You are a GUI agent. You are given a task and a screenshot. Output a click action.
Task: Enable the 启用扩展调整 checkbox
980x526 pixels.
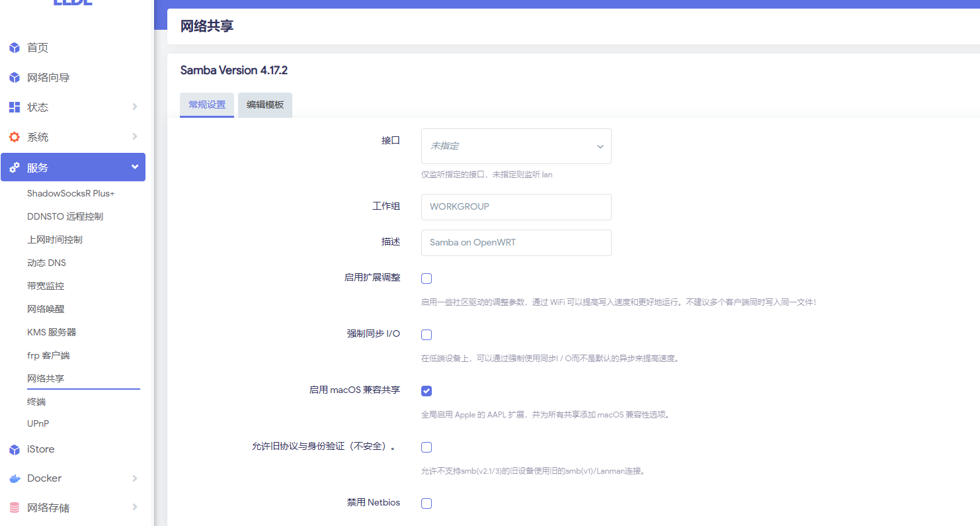427,279
